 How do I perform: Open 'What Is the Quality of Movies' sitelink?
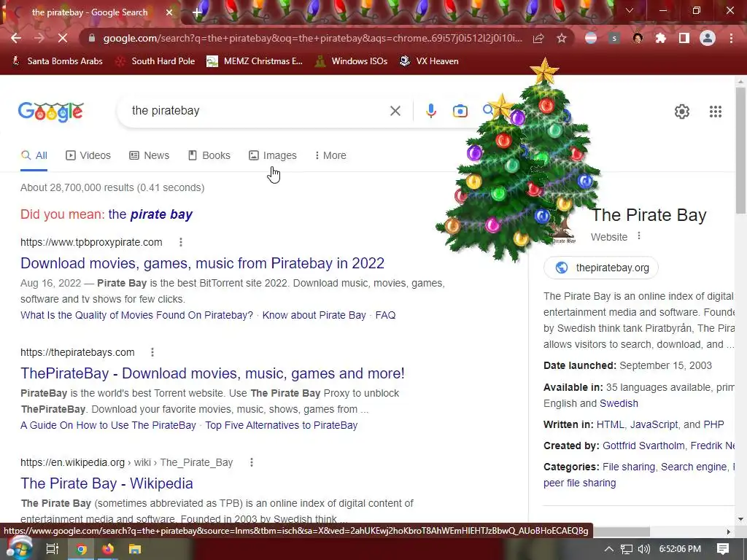pos(136,315)
